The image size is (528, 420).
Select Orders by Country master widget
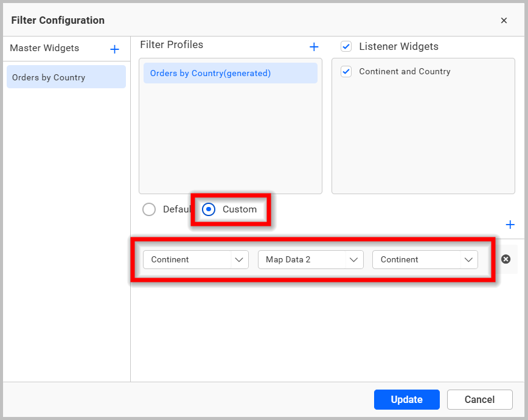[66, 77]
